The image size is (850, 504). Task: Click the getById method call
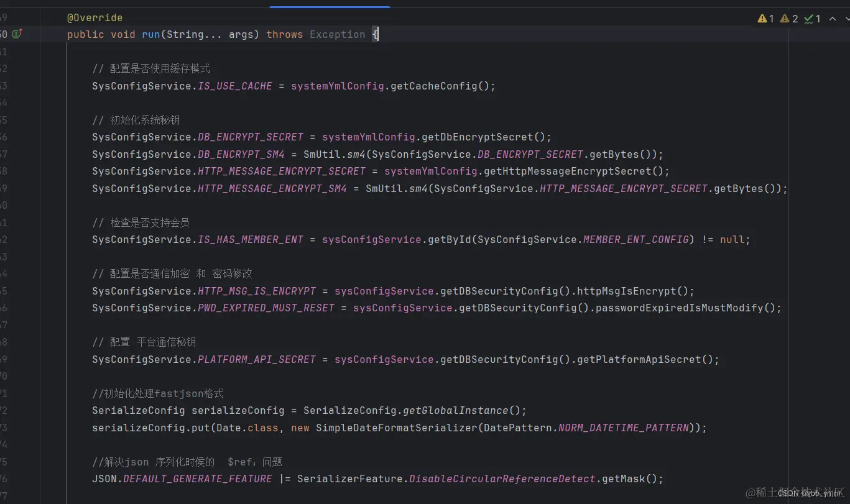pos(450,239)
